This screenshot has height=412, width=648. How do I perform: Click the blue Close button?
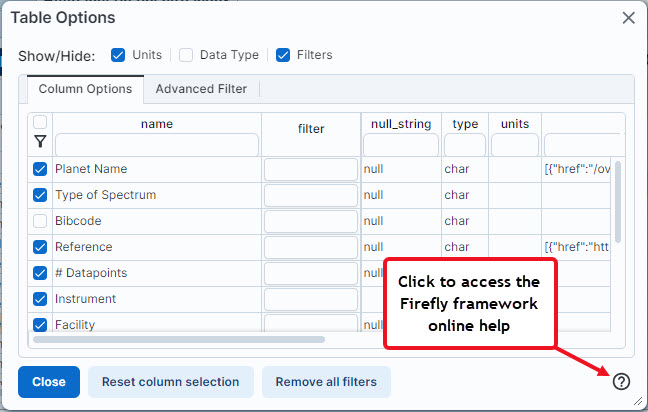pos(49,382)
